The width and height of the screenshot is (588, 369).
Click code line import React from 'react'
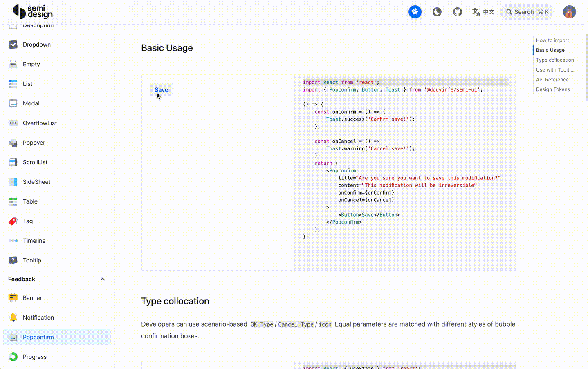pos(341,82)
